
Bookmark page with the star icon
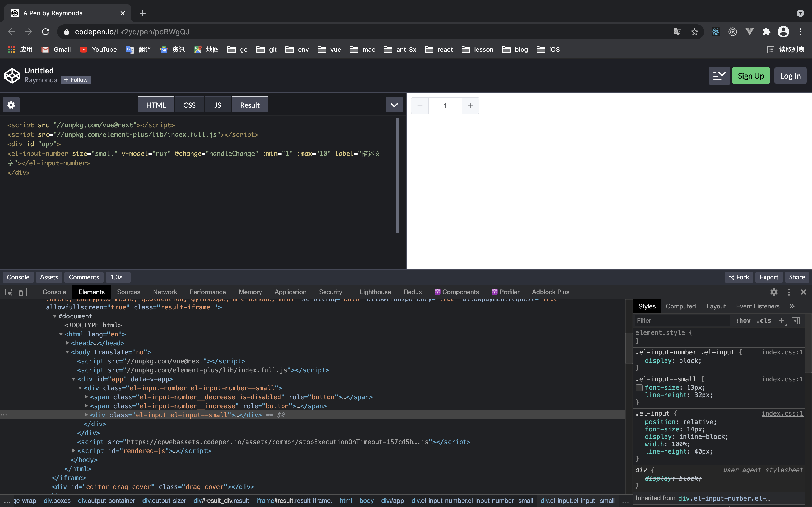click(694, 32)
